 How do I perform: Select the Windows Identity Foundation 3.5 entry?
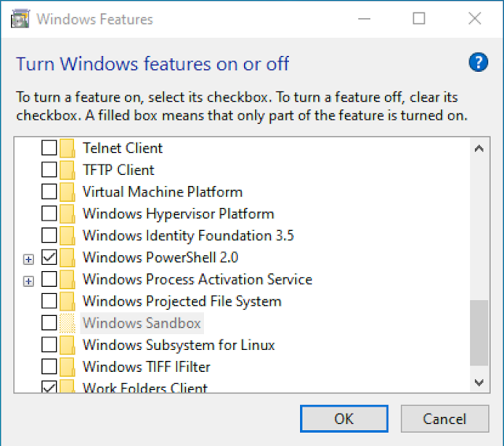click(187, 235)
